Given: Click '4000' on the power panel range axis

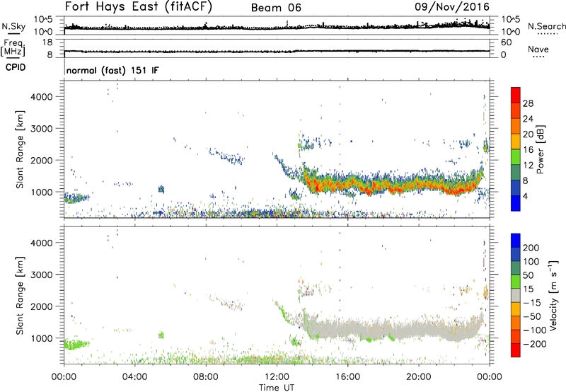Looking at the screenshot, I should [42, 97].
